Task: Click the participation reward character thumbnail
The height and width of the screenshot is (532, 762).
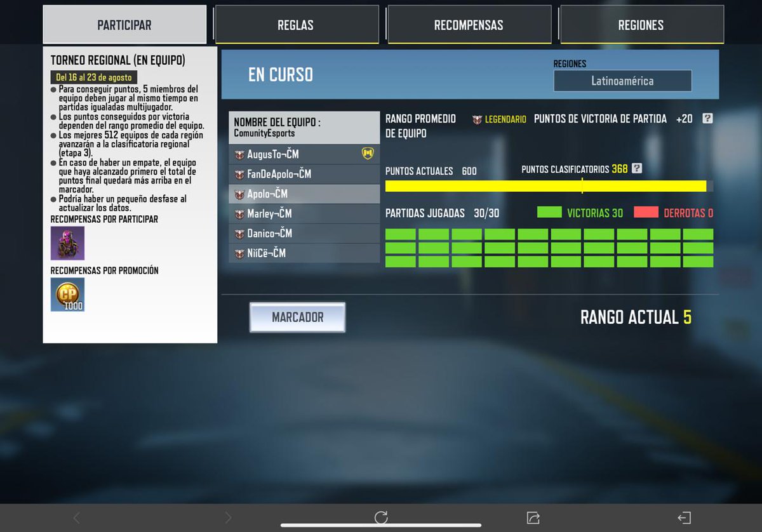Action: click(x=67, y=243)
